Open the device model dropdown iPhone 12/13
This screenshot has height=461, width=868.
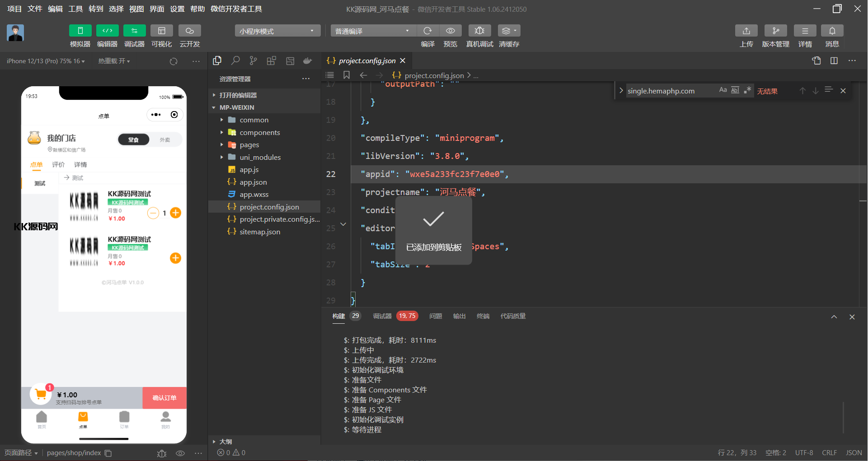46,61
